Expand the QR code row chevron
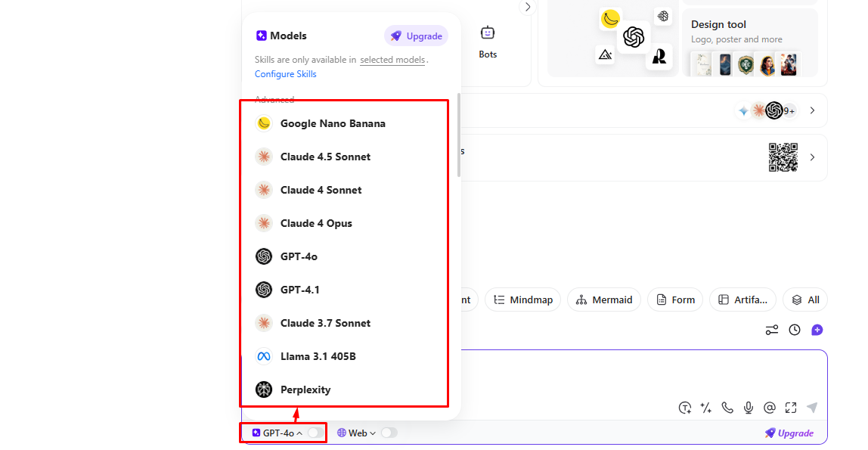 coord(812,157)
